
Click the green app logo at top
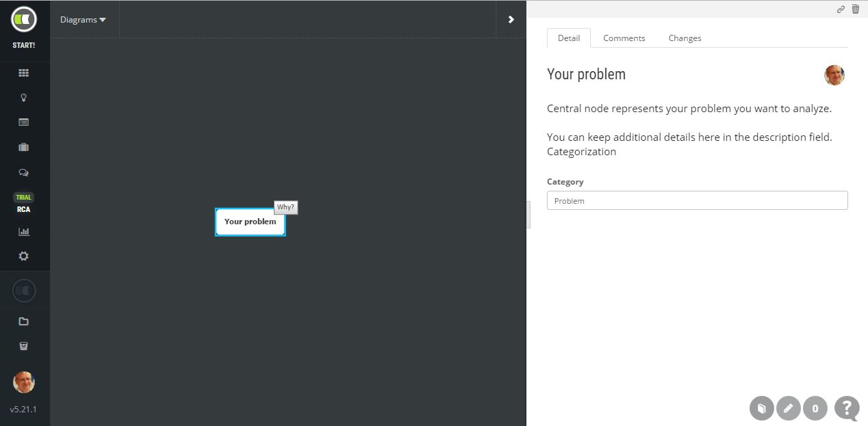(24, 19)
